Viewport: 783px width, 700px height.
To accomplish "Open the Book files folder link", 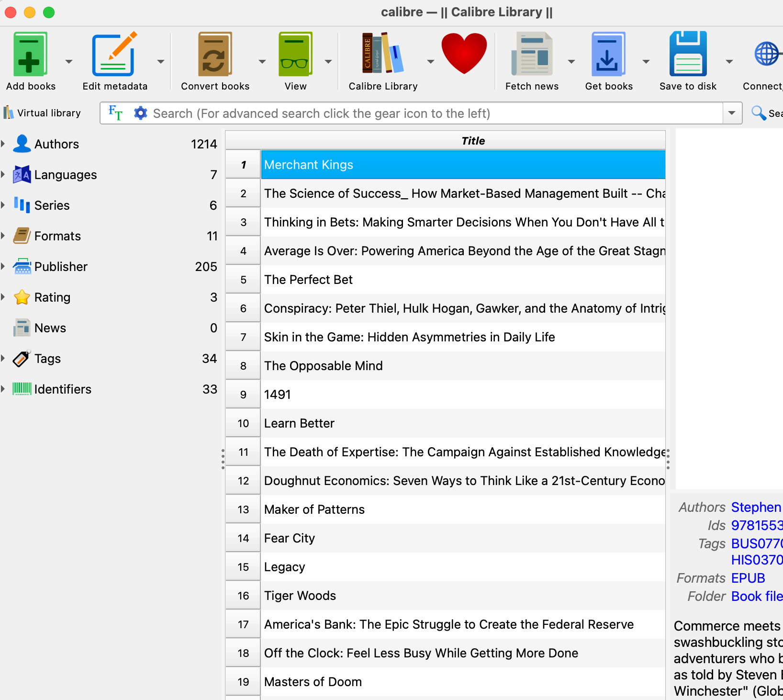I will click(757, 596).
